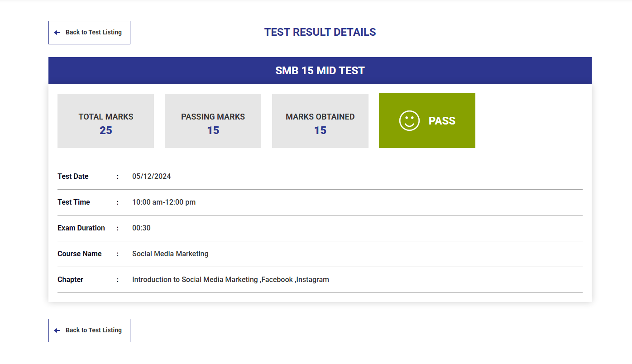Click the top Back to Test Listing button
Image resolution: width=632 pixels, height=364 pixels.
[x=89, y=33]
